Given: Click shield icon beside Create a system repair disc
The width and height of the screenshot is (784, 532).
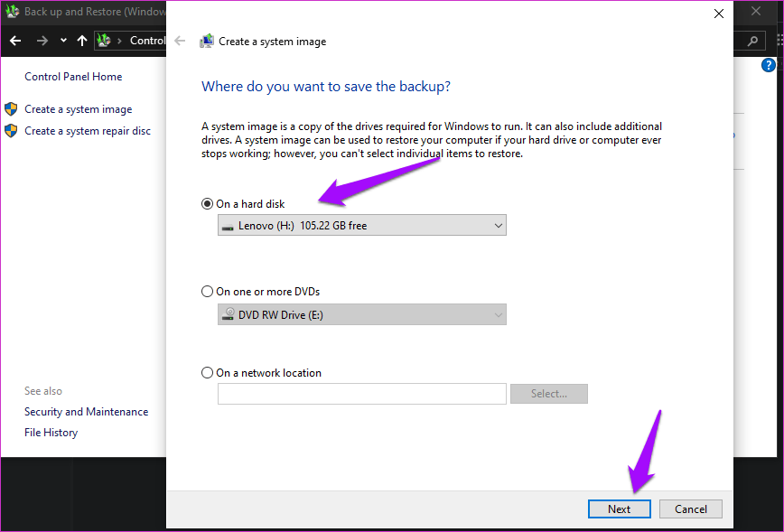Looking at the screenshot, I should [11, 131].
